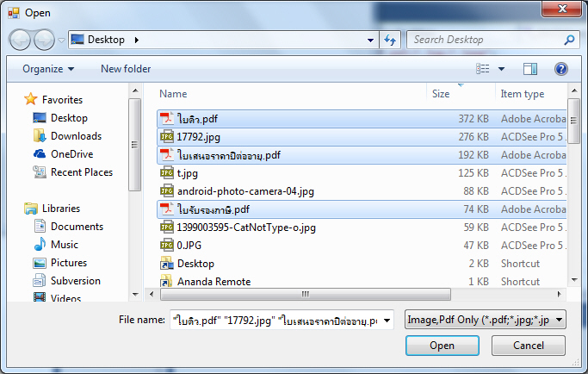
Task: Click the Desktop shortcut icon in list
Action: point(167,263)
